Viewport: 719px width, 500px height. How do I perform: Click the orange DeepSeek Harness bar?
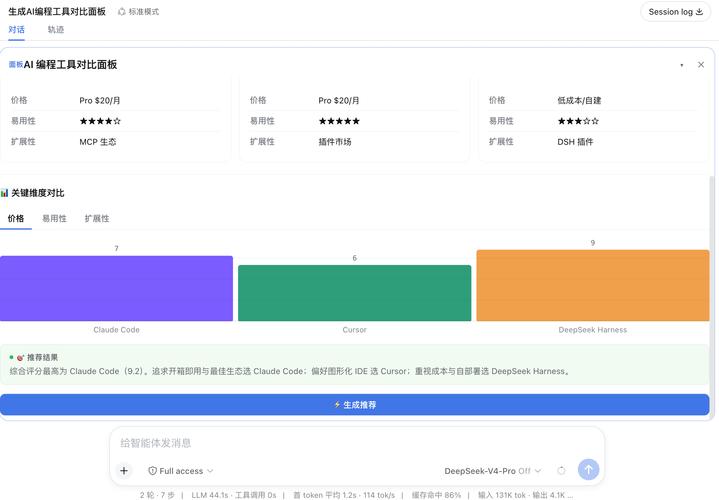pyautogui.click(x=593, y=285)
